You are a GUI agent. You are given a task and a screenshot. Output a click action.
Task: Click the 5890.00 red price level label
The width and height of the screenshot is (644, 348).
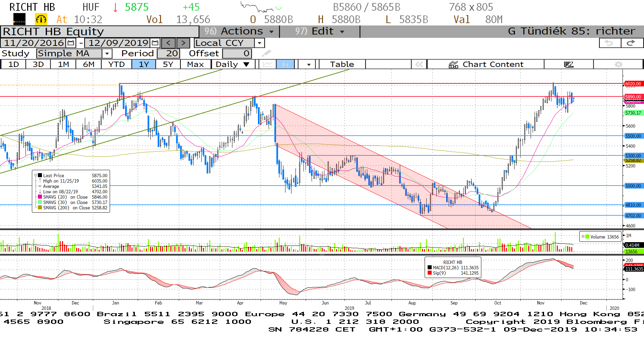coord(633,97)
